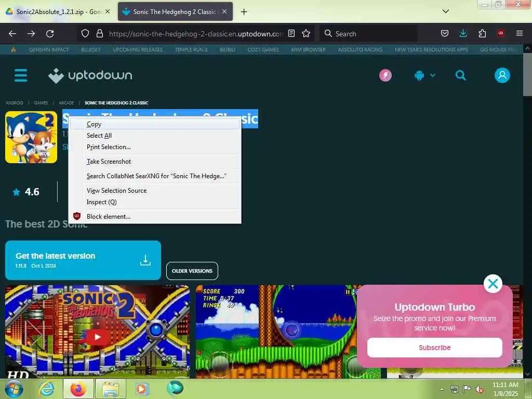Open the BLUESKY top link
This screenshot has width=532, height=399.
(x=91, y=49)
